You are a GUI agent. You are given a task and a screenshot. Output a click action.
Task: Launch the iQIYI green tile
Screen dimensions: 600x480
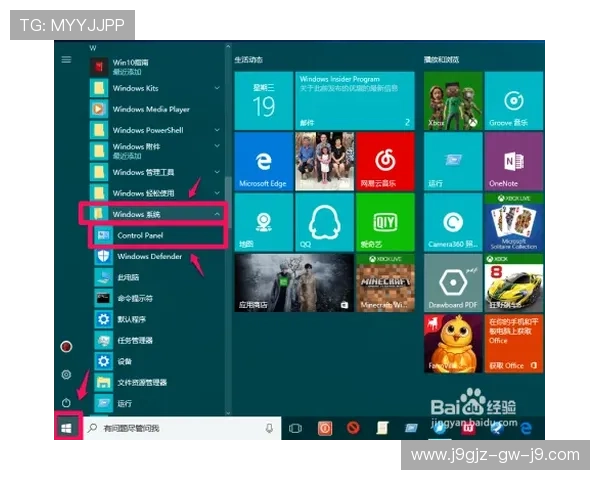[386, 223]
